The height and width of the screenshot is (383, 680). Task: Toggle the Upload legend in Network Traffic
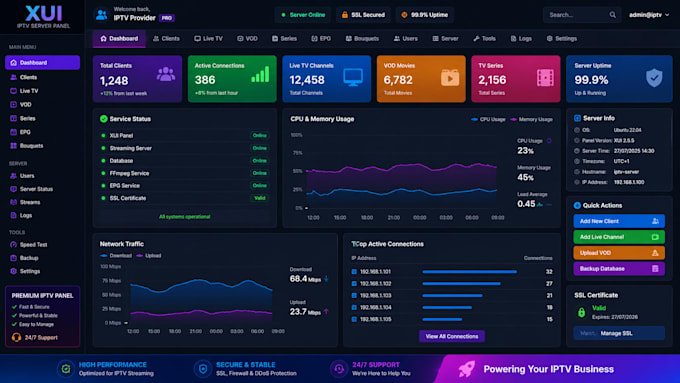pyautogui.click(x=149, y=255)
